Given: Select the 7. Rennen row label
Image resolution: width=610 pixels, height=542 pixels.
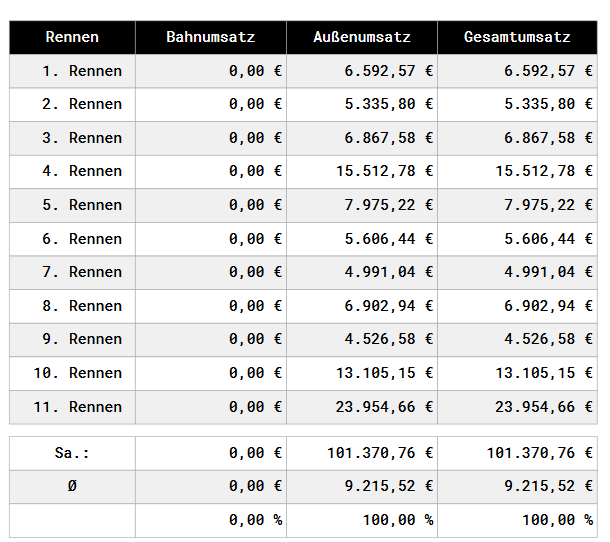Looking at the screenshot, I should [82, 272].
